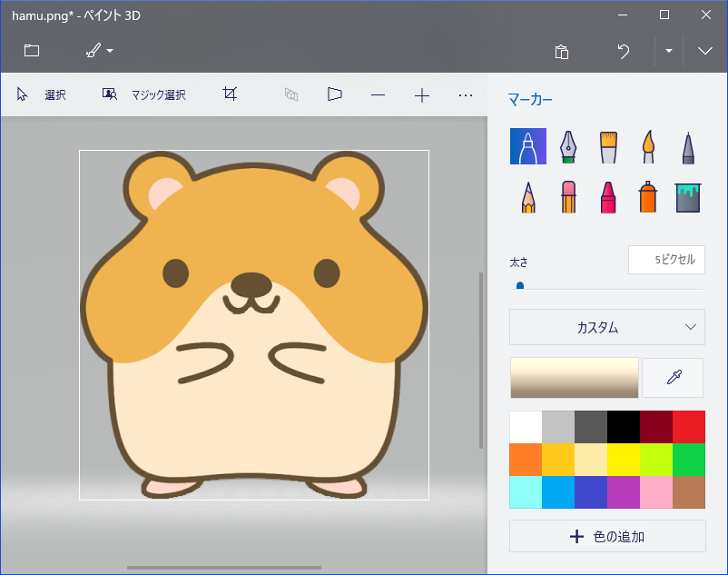Pick the pale yellow color swatch
The width and height of the screenshot is (728, 575).
click(591, 460)
